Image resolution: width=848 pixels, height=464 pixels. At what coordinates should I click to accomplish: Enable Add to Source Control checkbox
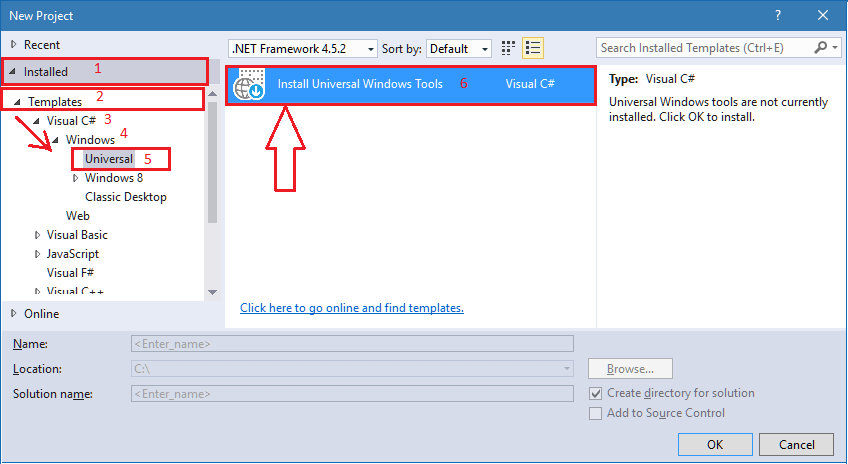(x=595, y=414)
